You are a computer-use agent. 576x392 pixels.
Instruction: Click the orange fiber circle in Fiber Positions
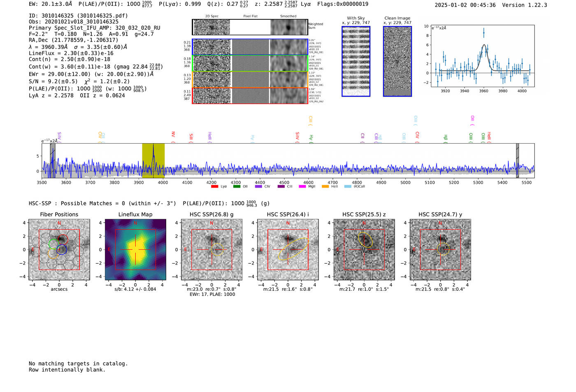[x=53, y=253]
